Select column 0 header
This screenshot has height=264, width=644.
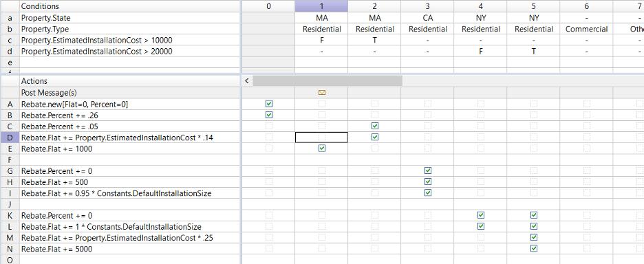(268, 6)
